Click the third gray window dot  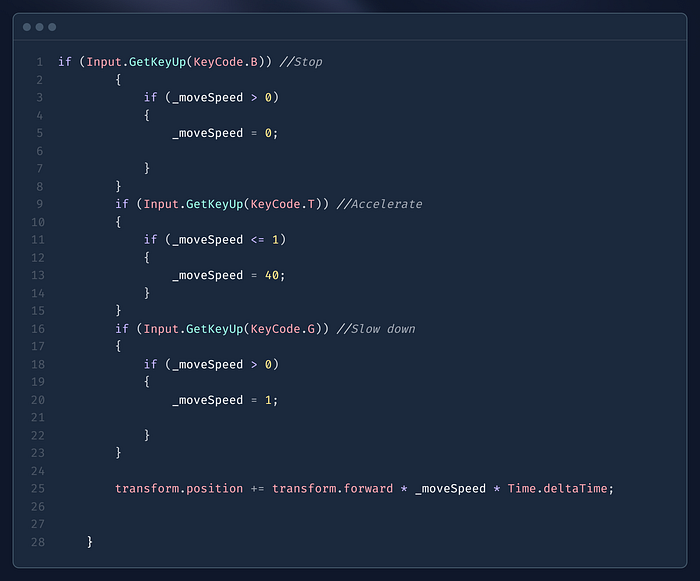pyautogui.click(x=52, y=27)
